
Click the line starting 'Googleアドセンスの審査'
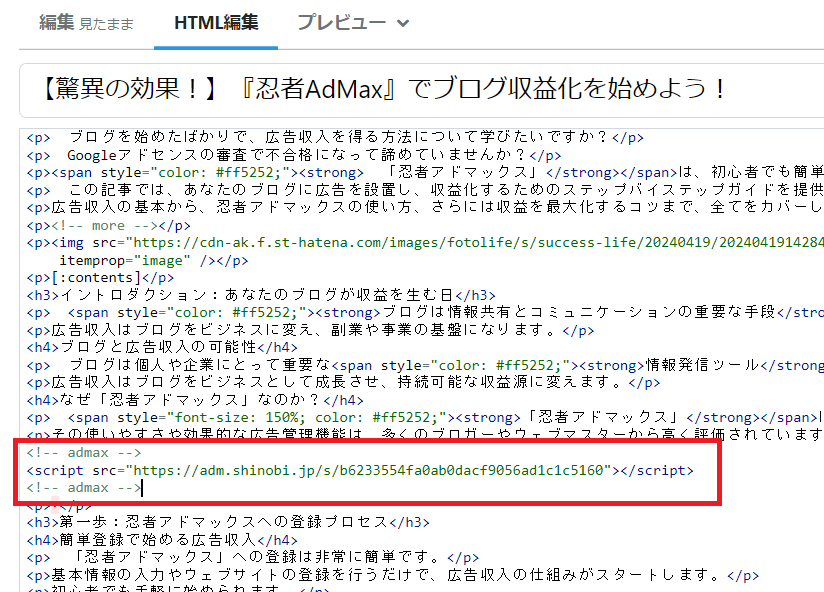(x=294, y=155)
